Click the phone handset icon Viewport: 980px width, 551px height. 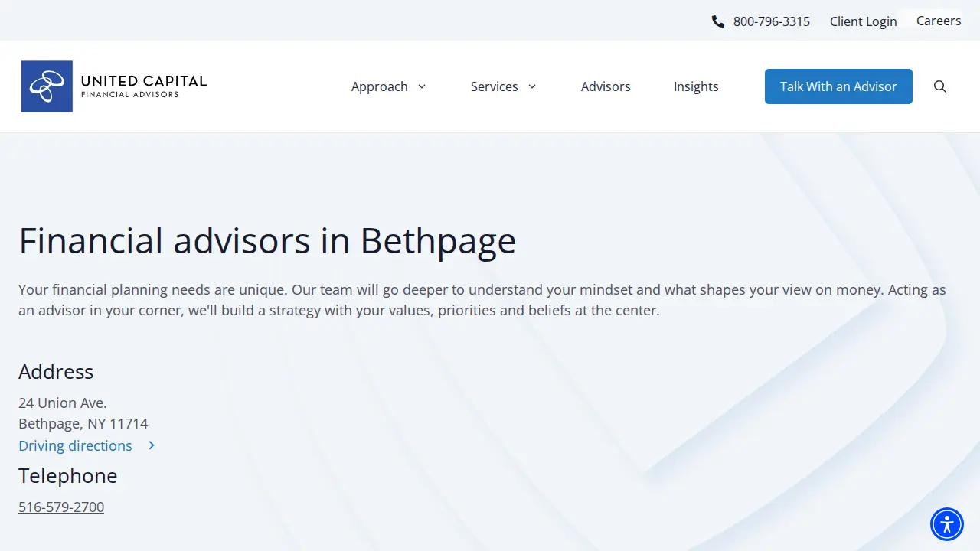(717, 21)
